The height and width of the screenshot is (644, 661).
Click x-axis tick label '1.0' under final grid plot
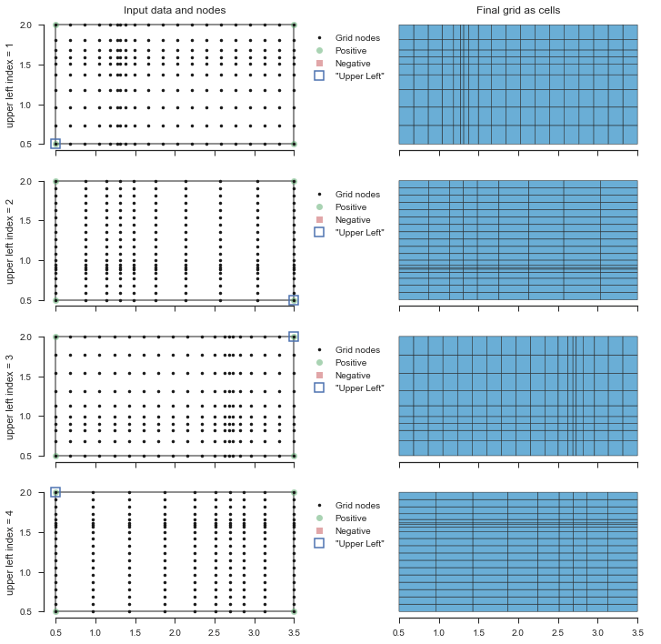coord(439,632)
